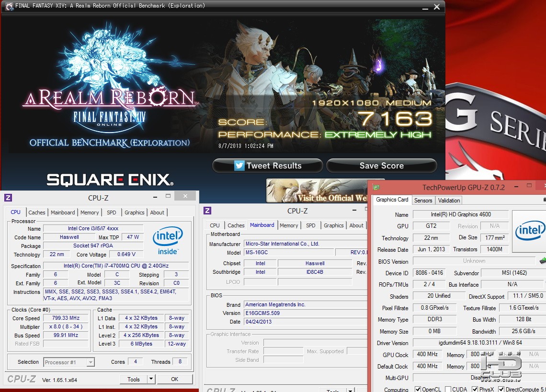This screenshot has width=546, height=392.
Task: Expand the Tools dropdown arrow beside OK
Action: (151, 379)
